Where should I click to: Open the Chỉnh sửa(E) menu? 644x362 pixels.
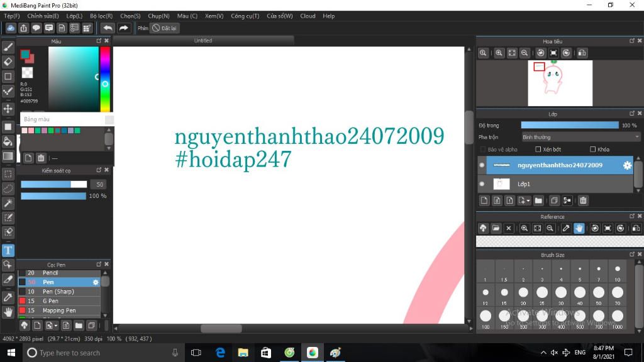pyautogui.click(x=43, y=16)
